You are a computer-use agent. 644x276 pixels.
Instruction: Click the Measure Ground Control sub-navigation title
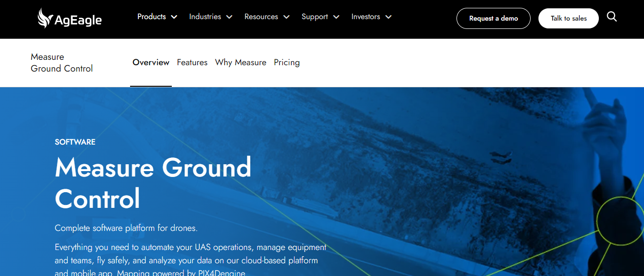point(61,63)
